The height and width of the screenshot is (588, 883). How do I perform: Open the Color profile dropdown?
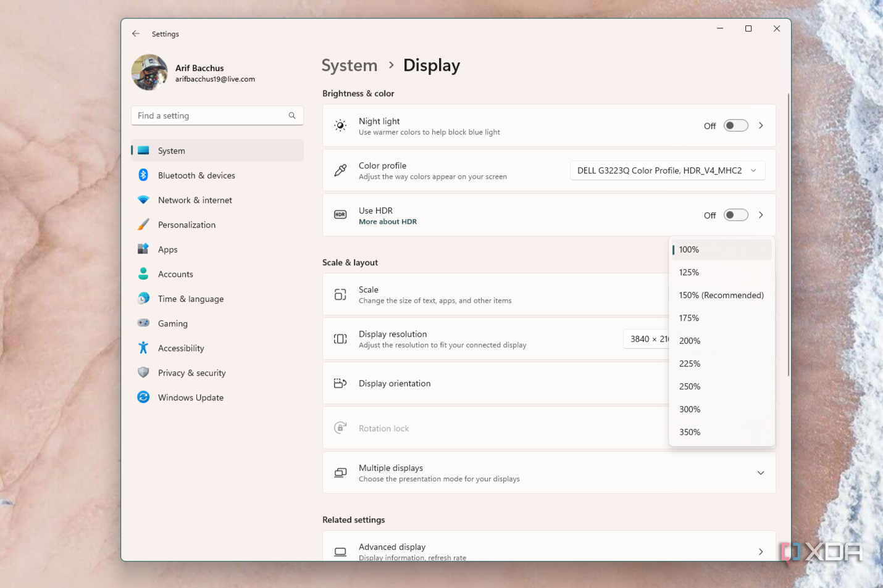coord(667,170)
